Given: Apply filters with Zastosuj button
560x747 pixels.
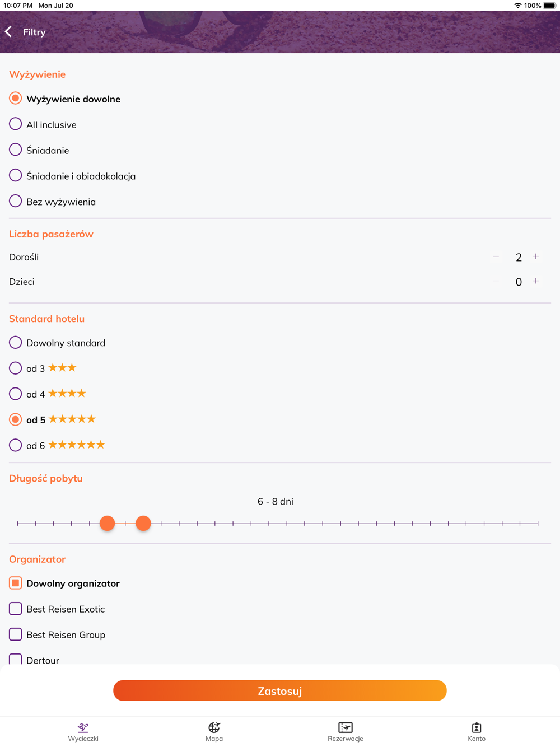Looking at the screenshot, I should pyautogui.click(x=280, y=690).
